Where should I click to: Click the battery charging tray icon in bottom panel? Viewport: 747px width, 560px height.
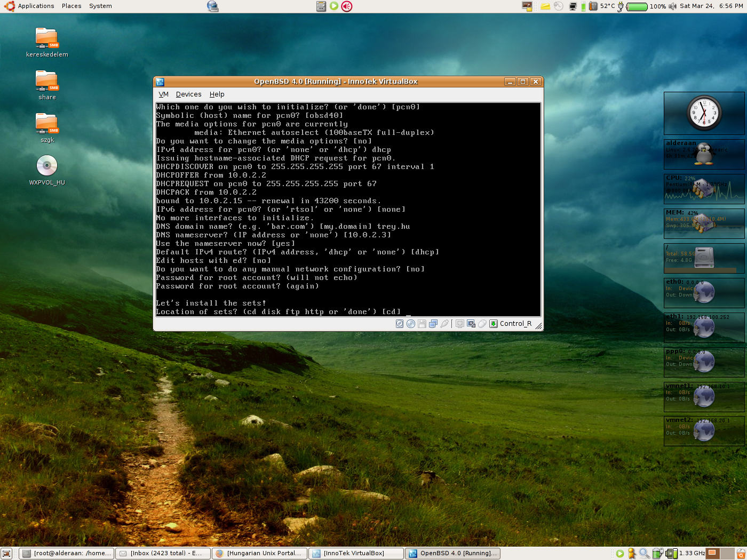click(x=657, y=554)
